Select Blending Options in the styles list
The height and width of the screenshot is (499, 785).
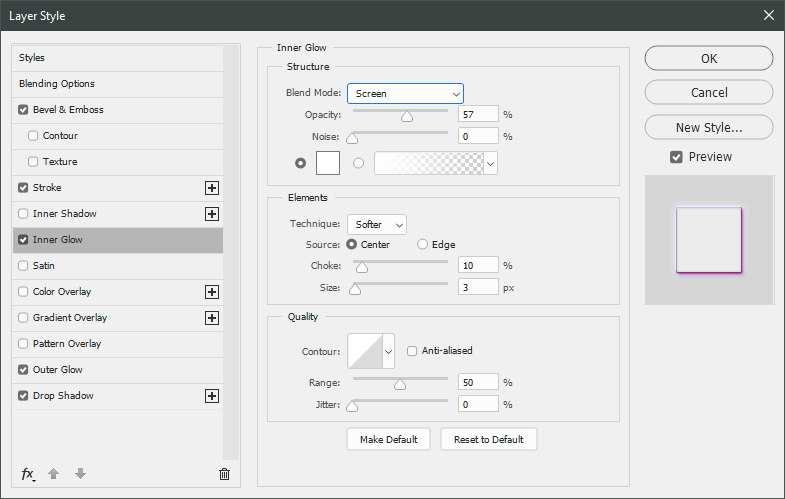[x=57, y=84]
